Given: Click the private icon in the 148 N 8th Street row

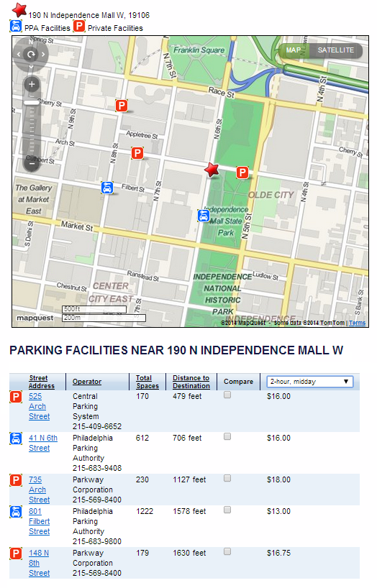Looking at the screenshot, I should pyautogui.click(x=16, y=553).
